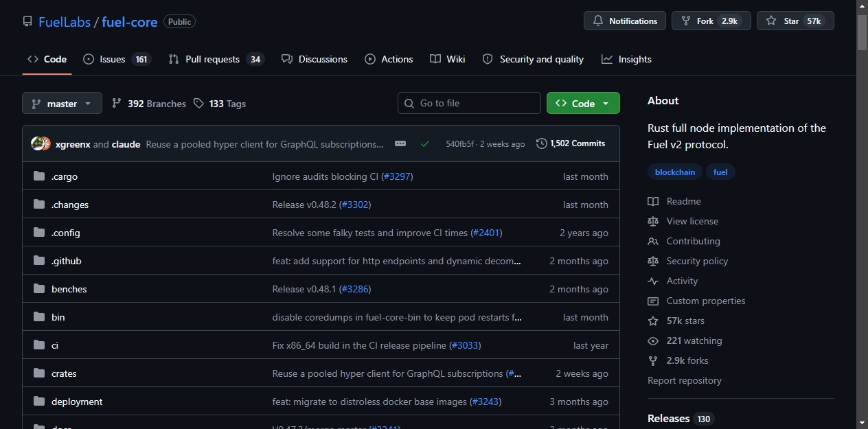Viewport: 868px width, 429px height.
Task: Click the scrollbar down arrow
Action: (x=862, y=422)
